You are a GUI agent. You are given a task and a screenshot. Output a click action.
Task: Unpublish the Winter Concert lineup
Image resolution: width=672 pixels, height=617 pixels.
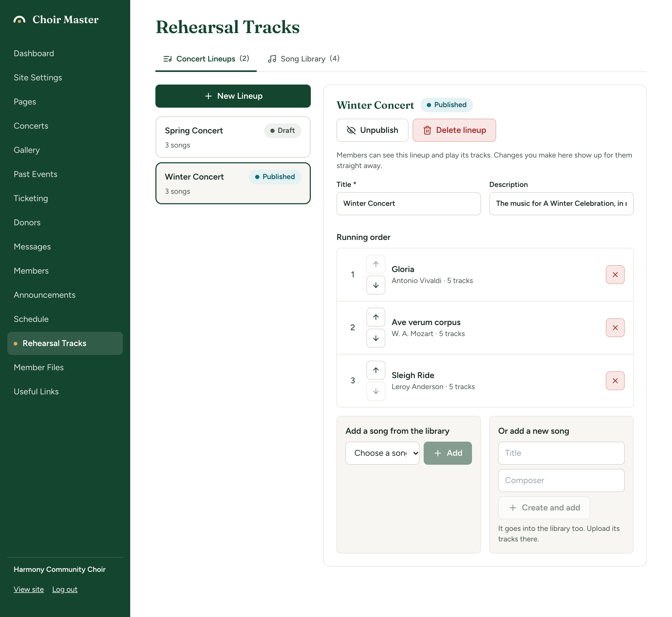372,130
